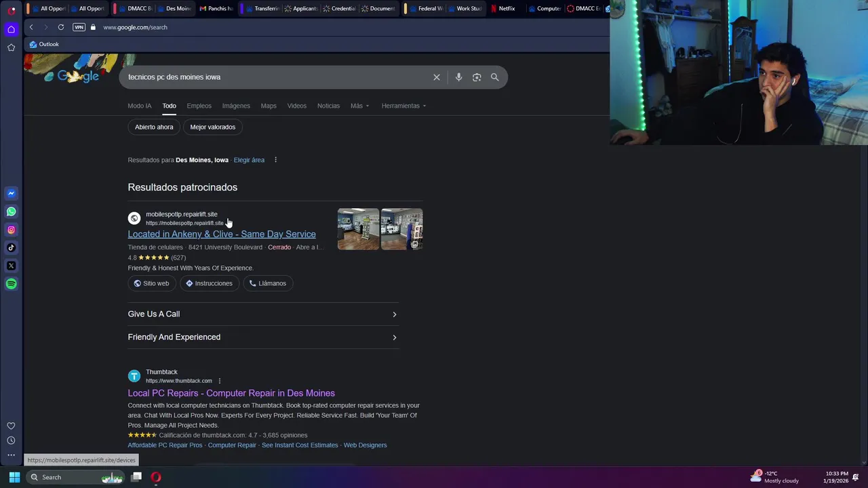Open Opera from the taskbar

[x=156, y=477]
